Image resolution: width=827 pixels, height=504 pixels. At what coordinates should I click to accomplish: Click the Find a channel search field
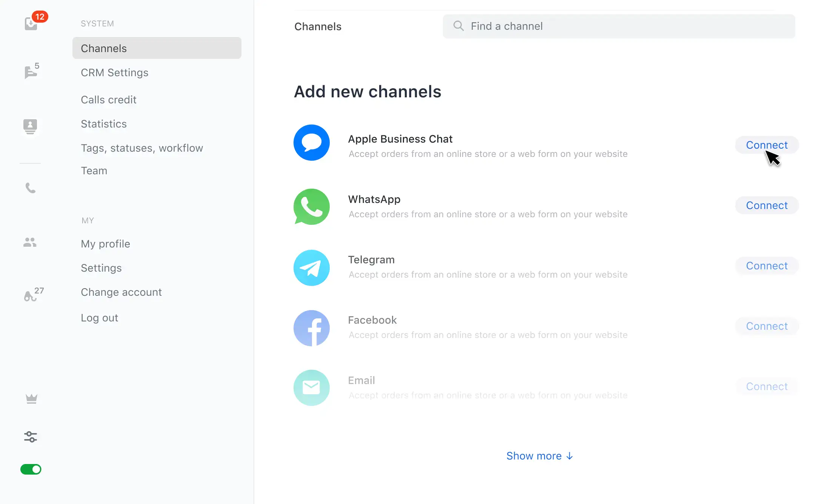click(619, 26)
